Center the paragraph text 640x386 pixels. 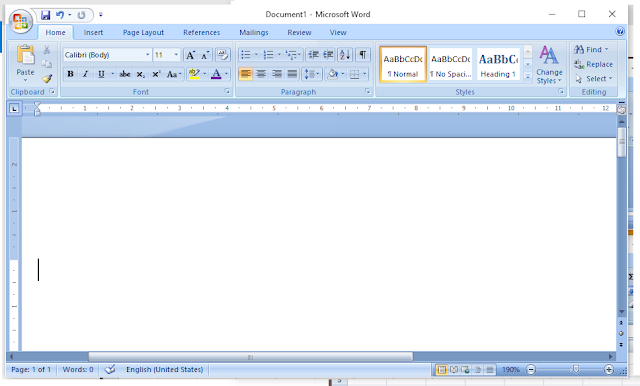(x=261, y=74)
